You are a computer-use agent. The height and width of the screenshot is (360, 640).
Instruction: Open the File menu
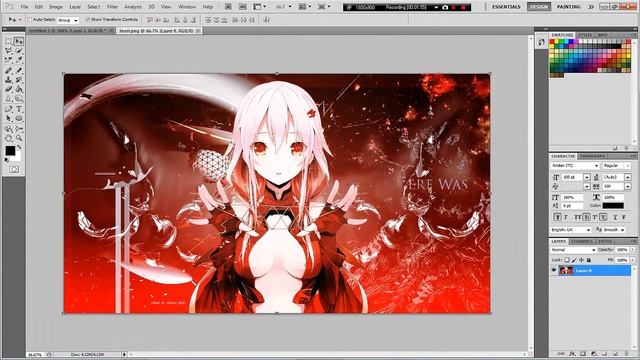pos(24,7)
